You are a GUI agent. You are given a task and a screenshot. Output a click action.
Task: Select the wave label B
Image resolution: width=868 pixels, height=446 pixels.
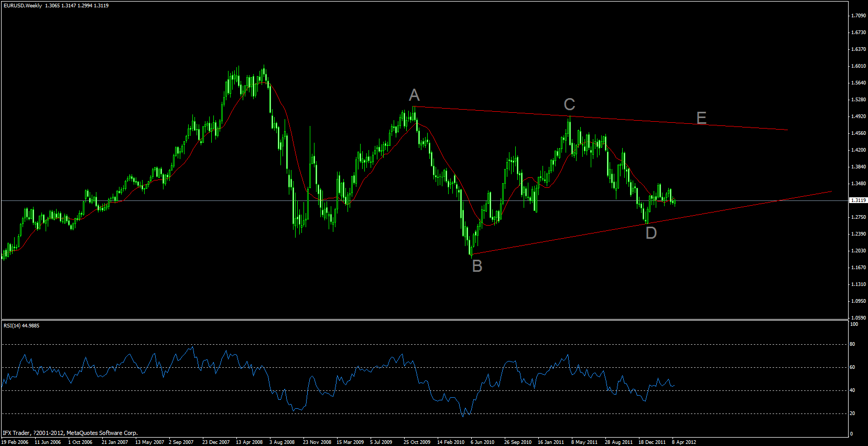click(x=477, y=266)
